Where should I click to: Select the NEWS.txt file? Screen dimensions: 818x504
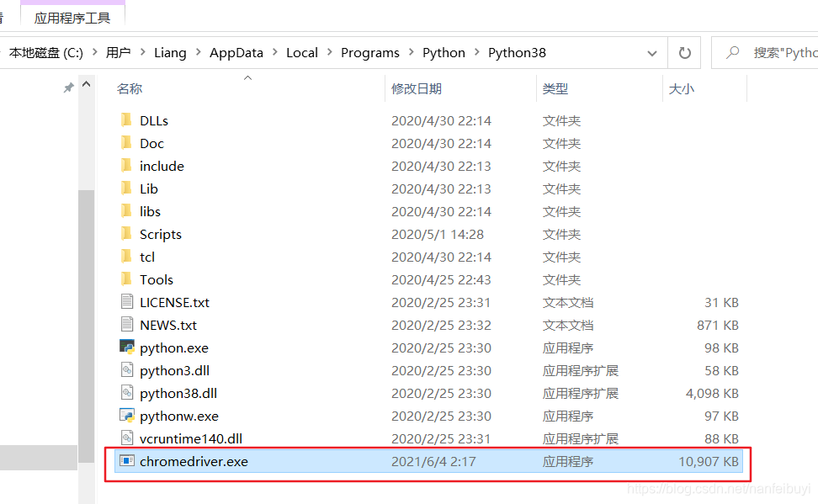(x=168, y=324)
